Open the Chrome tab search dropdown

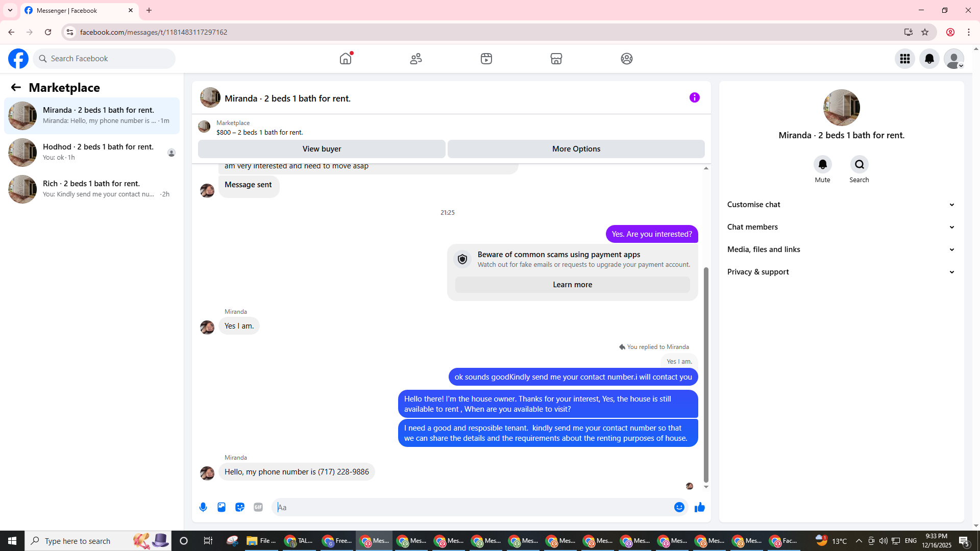[10, 10]
